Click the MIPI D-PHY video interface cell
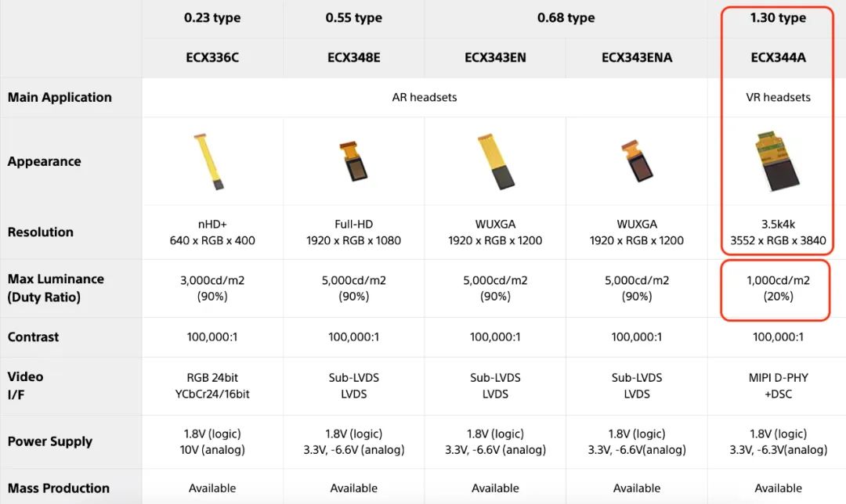This screenshot has width=846, height=504. pos(778,386)
